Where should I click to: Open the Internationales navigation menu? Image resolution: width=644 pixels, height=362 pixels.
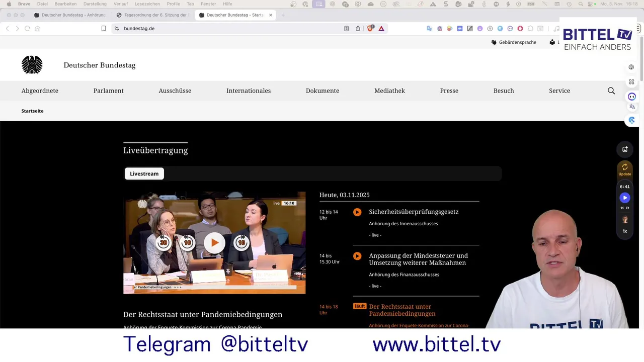click(x=249, y=90)
